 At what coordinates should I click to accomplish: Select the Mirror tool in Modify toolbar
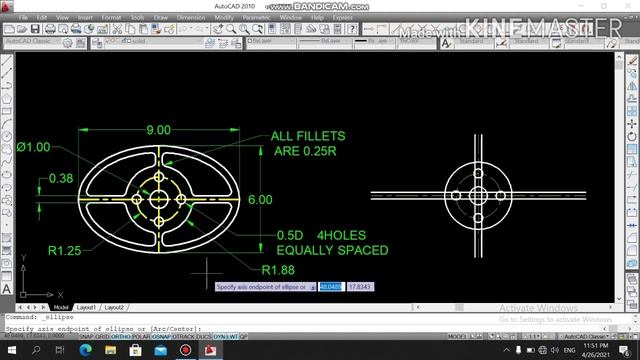pos(632,86)
